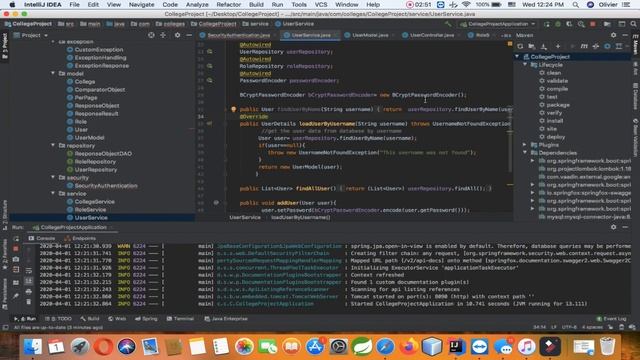640x360 pixels.
Task: Collapse the model folder
Action: pos(53,73)
